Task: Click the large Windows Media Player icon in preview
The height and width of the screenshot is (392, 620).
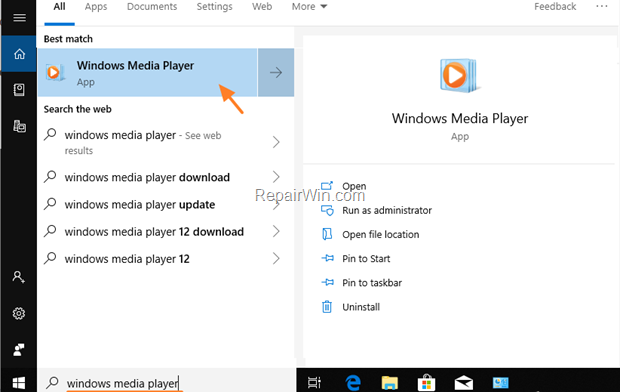Action: coord(459,75)
